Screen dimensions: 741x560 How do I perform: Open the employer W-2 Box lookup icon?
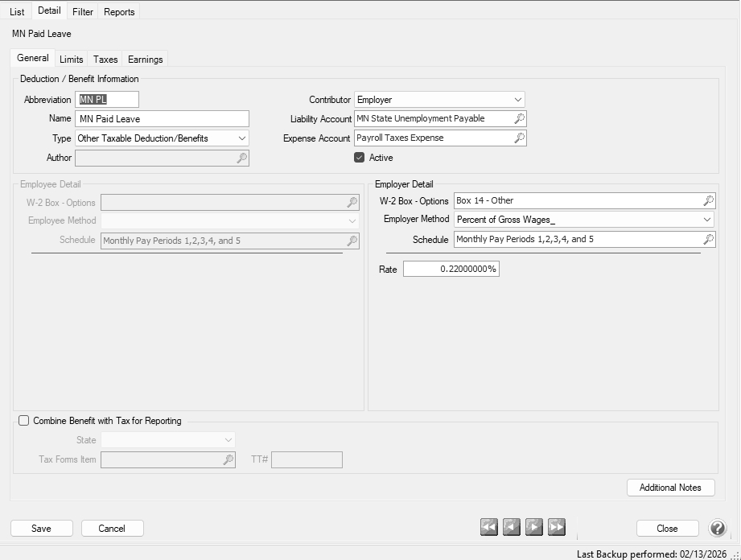[708, 201]
